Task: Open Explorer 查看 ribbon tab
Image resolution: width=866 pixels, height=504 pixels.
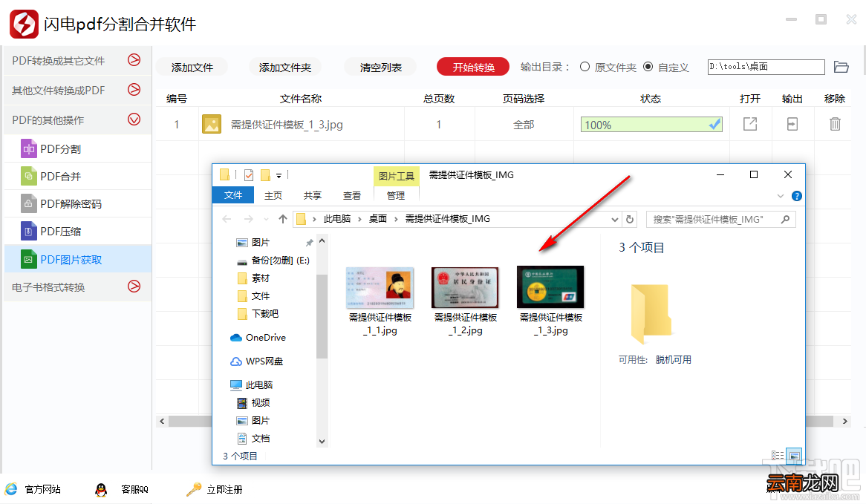Action: pyautogui.click(x=352, y=195)
